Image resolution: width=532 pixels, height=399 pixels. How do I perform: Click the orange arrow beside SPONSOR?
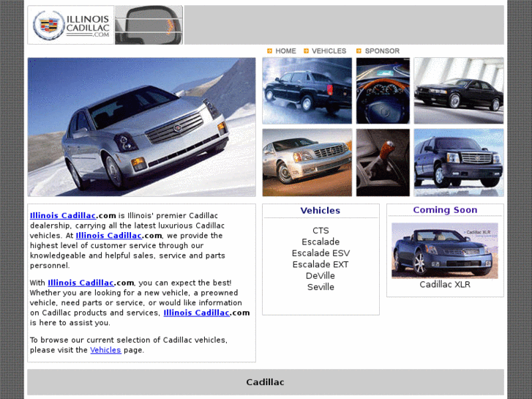click(x=359, y=51)
